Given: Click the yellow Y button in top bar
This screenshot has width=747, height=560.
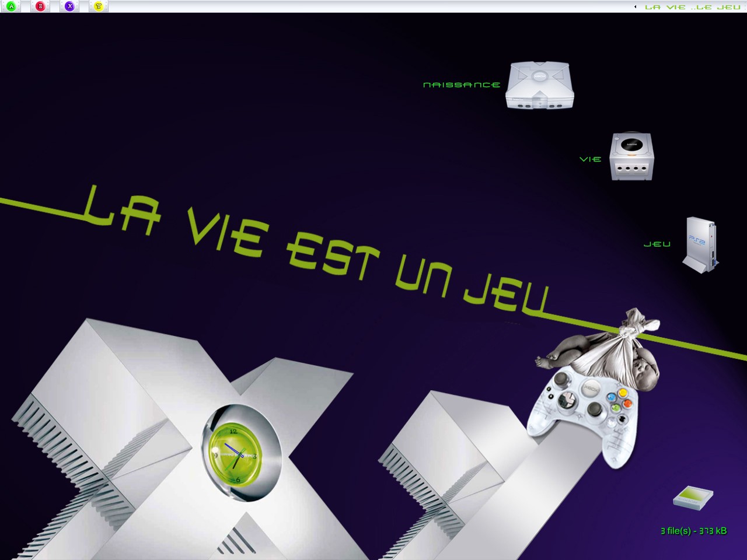Looking at the screenshot, I should click(99, 6).
